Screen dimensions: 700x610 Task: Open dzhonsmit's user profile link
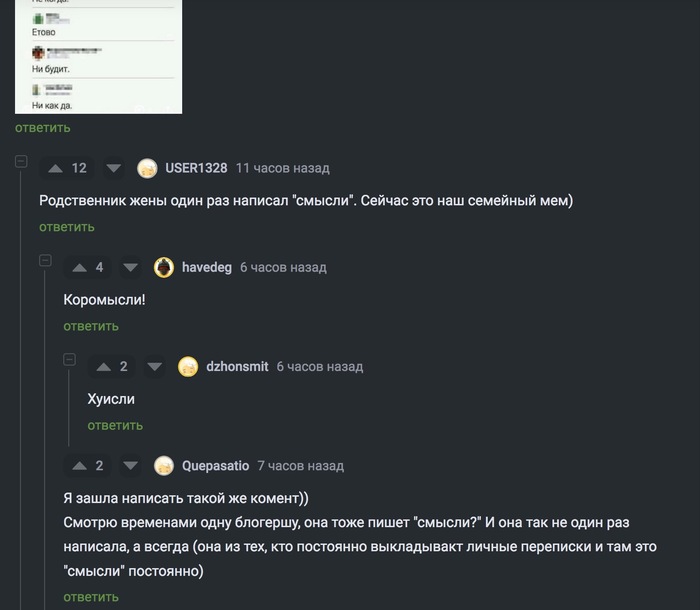coord(237,367)
